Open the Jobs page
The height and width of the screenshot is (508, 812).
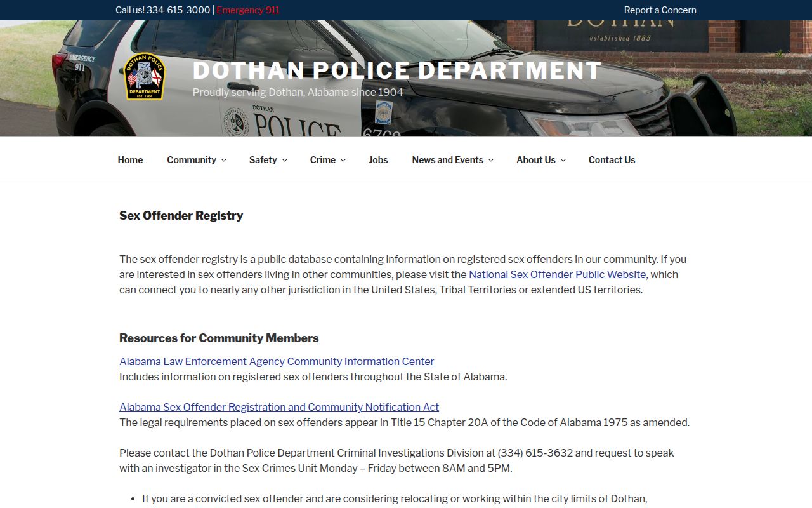[378, 160]
